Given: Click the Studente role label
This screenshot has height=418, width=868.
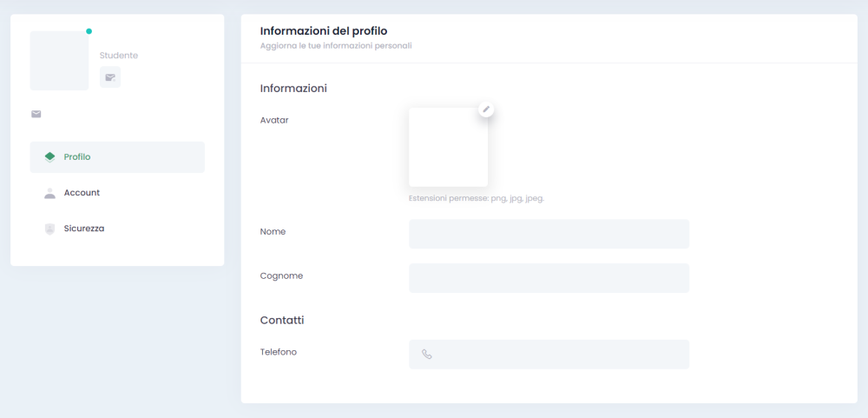Looking at the screenshot, I should [119, 56].
